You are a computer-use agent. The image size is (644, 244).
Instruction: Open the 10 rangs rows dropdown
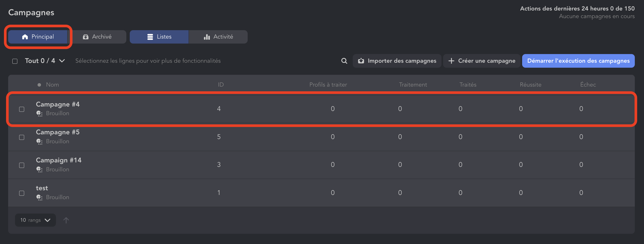coord(35,220)
